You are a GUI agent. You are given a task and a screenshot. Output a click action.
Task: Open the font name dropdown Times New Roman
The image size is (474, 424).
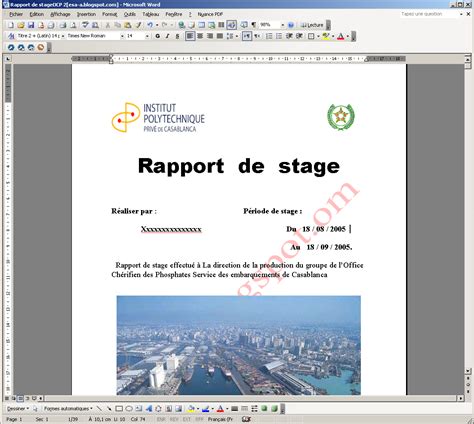point(96,36)
